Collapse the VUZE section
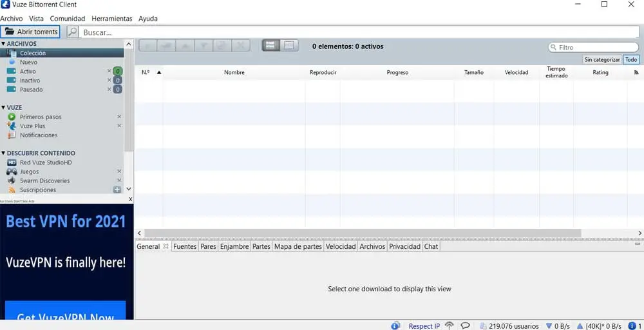 [3, 107]
